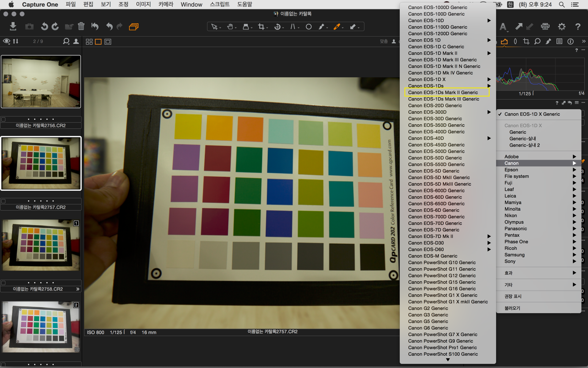588x368 pixels.
Task: Select Generic-실내 2 profile option
Action: 524,145
